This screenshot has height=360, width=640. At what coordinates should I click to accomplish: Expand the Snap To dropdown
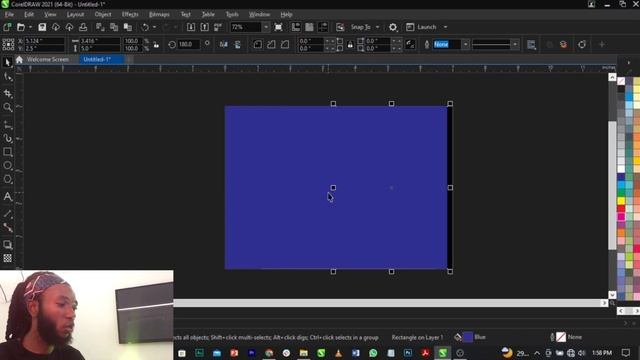point(378,27)
